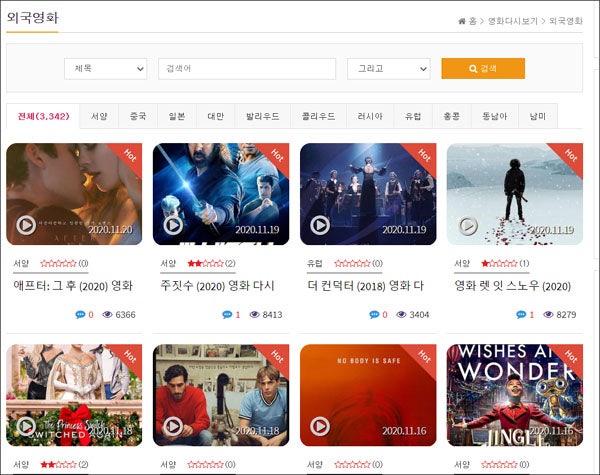The image size is (600, 475).
Task: Click star rating of 더 컨덕터
Action: pyautogui.click(x=352, y=263)
